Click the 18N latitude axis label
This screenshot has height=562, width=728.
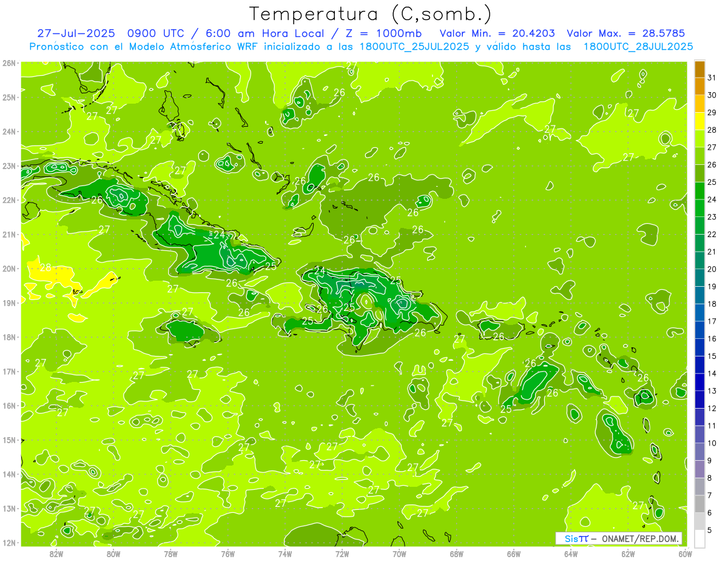point(9,337)
